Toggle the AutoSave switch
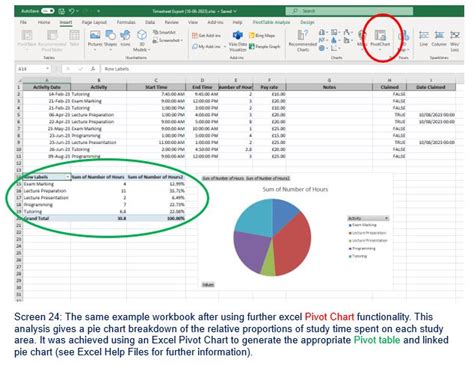Screen dimensions: 474x365 pos(47,11)
